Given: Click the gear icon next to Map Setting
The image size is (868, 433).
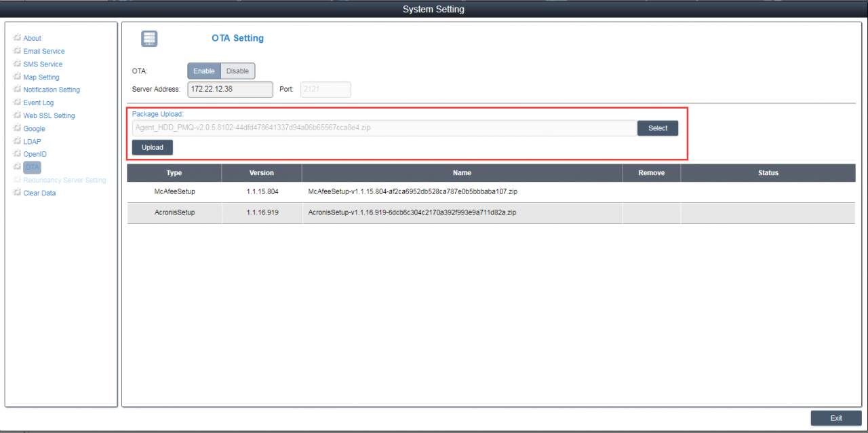Looking at the screenshot, I should [x=17, y=77].
